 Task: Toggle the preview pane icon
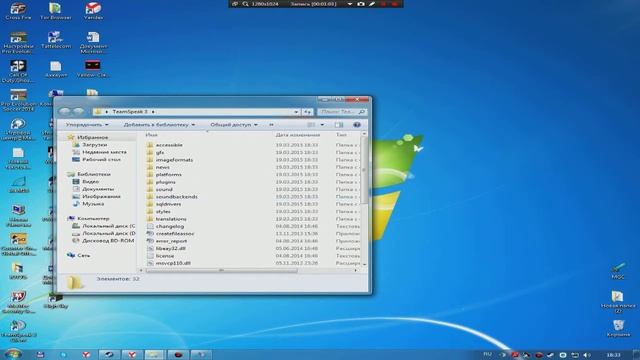tap(339, 124)
